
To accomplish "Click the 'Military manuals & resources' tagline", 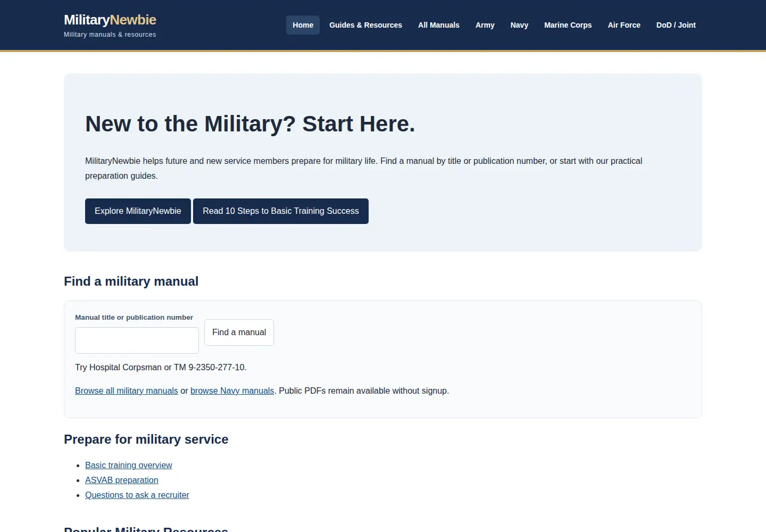I will [110, 35].
